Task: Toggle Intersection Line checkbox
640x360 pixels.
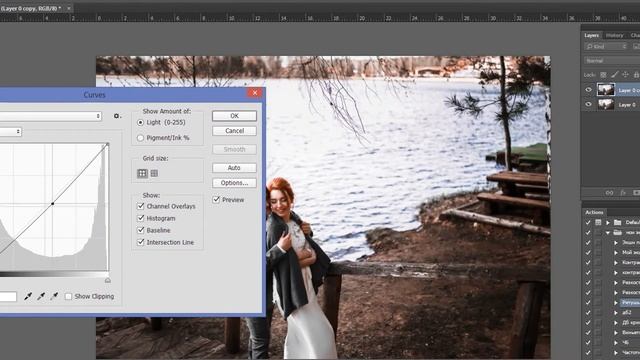Action: [141, 242]
